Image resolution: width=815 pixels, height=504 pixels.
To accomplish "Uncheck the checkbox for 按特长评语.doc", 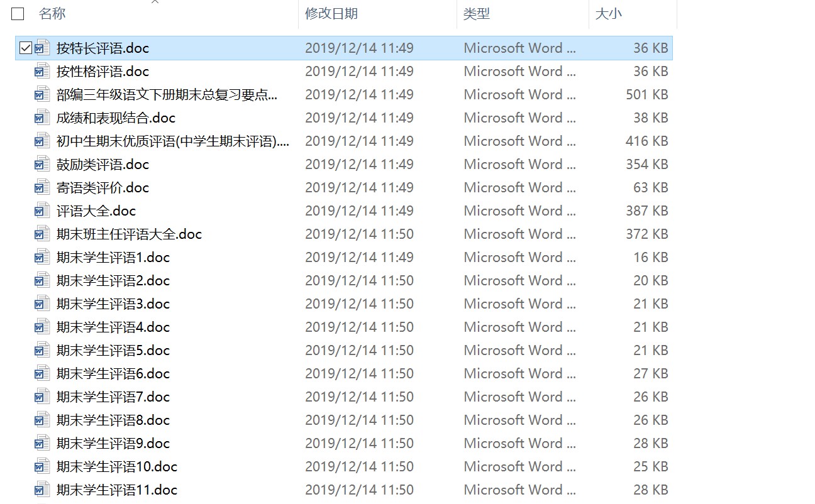I will [x=26, y=48].
